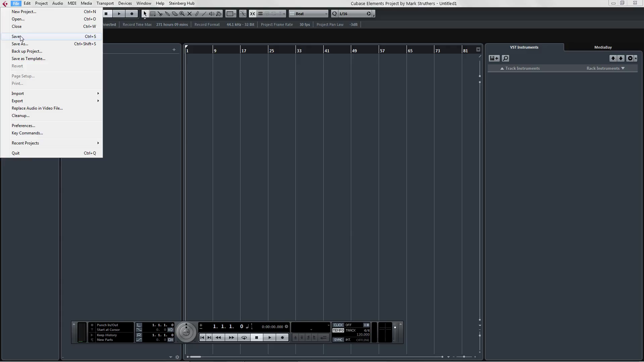This screenshot has width=644, height=362.
Task: Select the Glue tool
Action: click(167, 14)
